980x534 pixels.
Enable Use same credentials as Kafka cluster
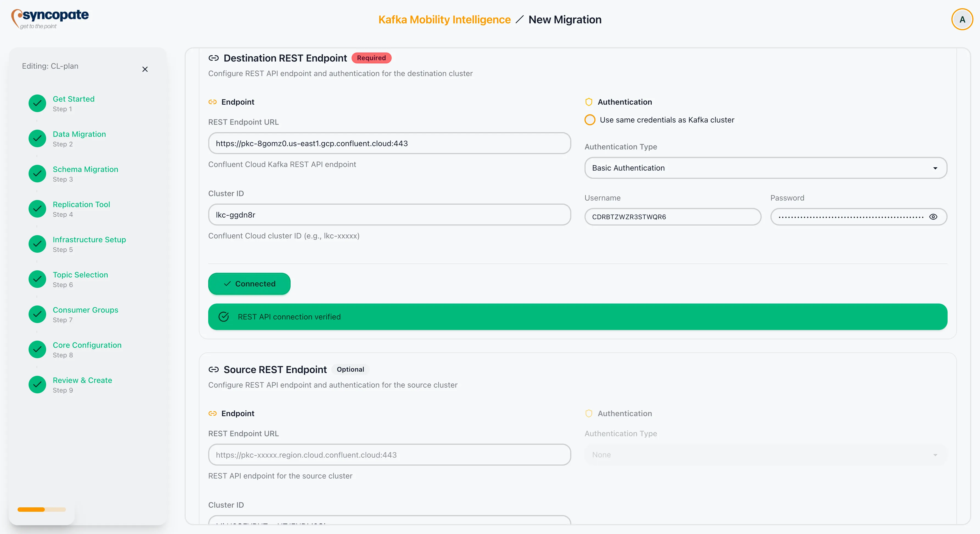tap(590, 120)
